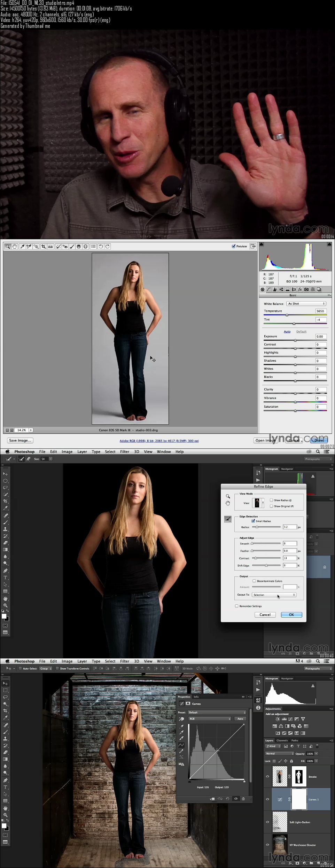Screen dimensions: 335x868
Task: Click the lock all padlock in Layers panel
Action: click(x=291, y=761)
